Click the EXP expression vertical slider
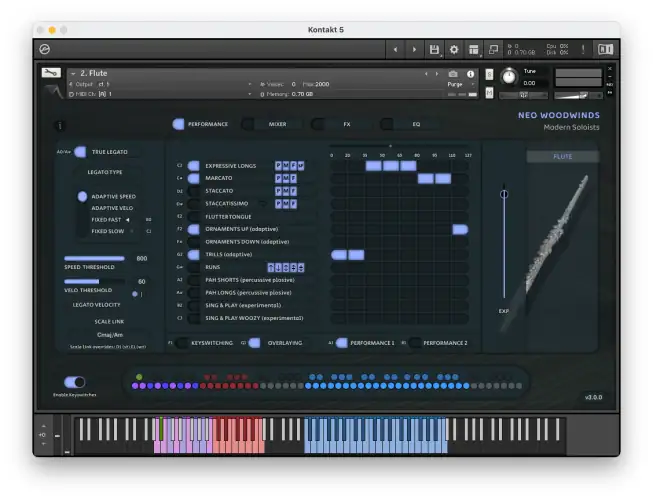The width and height of the screenshot is (653, 500). (504, 241)
